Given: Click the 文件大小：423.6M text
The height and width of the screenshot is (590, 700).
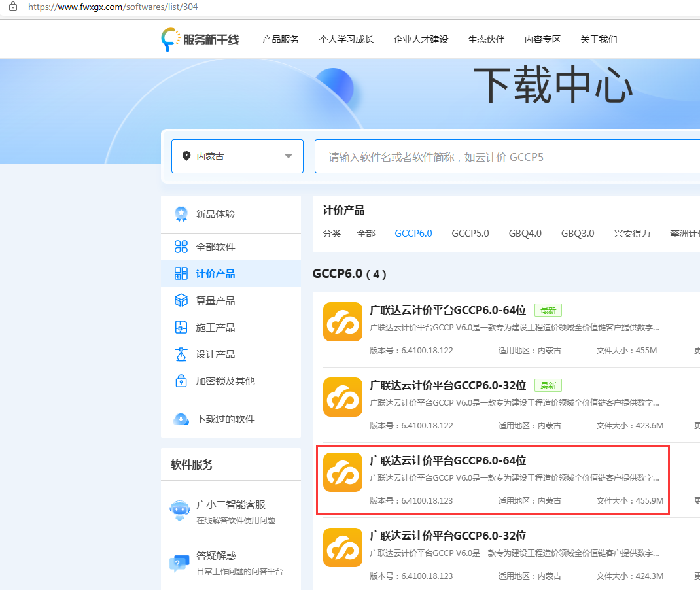Looking at the screenshot, I should point(630,426).
